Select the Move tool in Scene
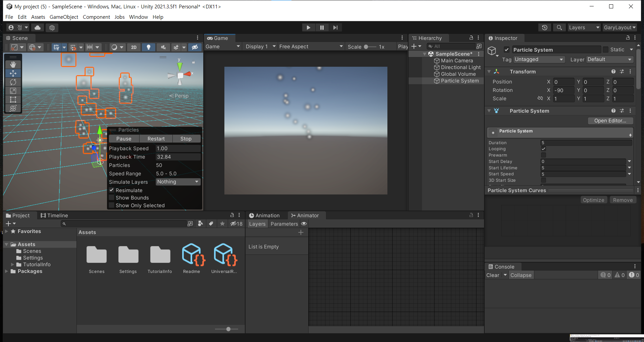Viewport: 644px width, 342px height. click(x=13, y=73)
